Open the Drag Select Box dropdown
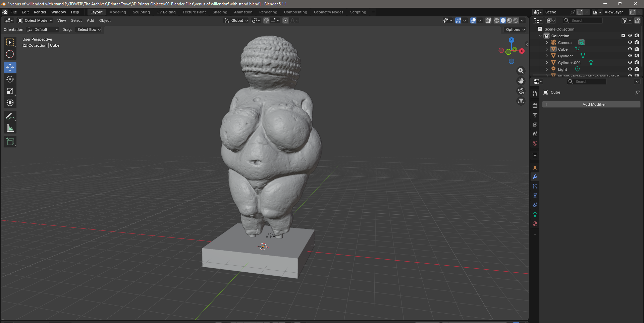 click(x=89, y=30)
